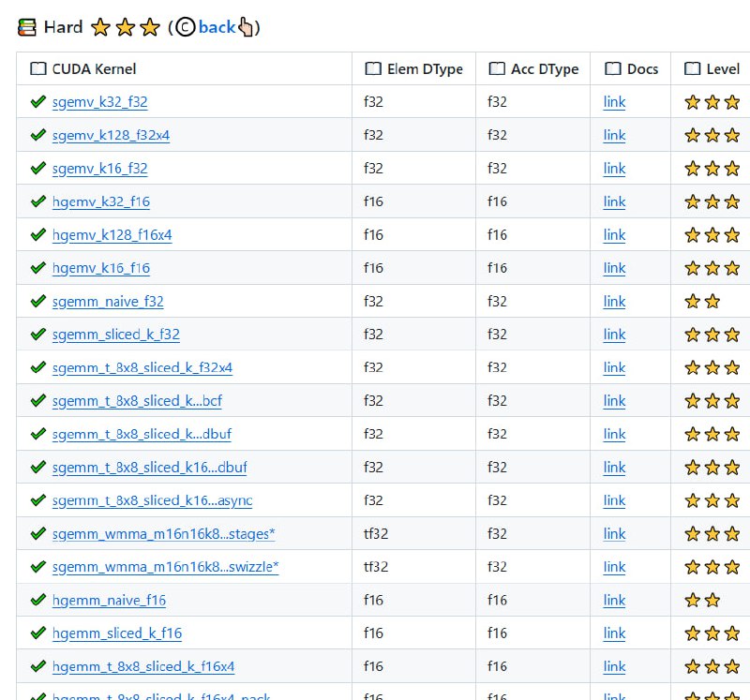Viewport: 750px width, 700px height.
Task: Open the hgemm_t_8x8_sliced_k_f16x4 kernel link
Action: pyautogui.click(x=143, y=666)
